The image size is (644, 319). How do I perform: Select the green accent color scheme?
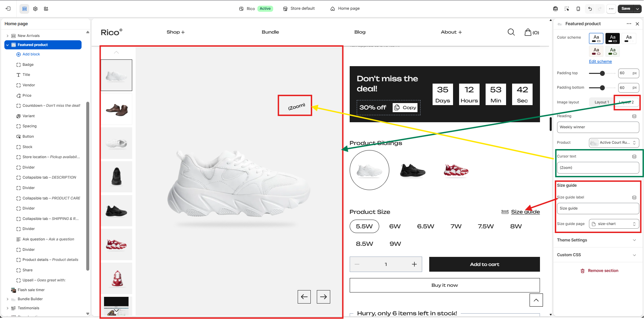(612, 51)
